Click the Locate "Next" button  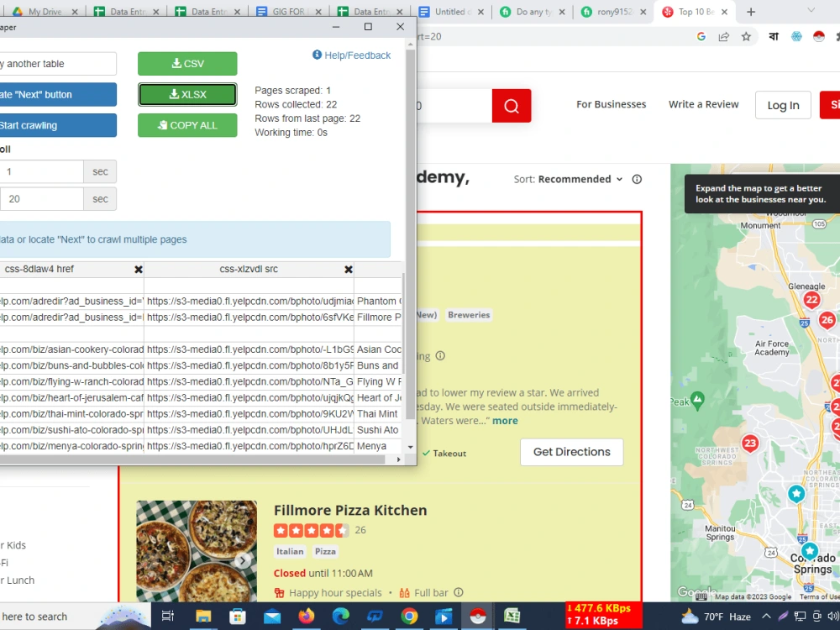pyautogui.click(x=58, y=95)
